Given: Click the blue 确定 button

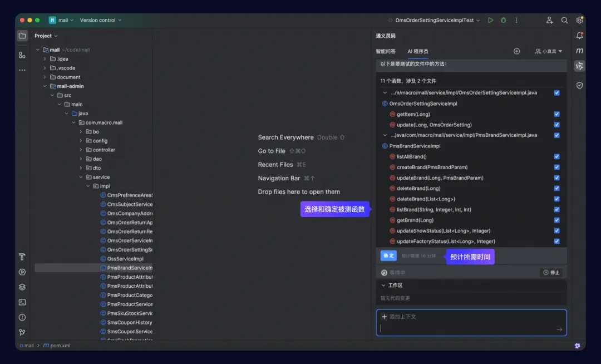Looking at the screenshot, I should tap(388, 255).
